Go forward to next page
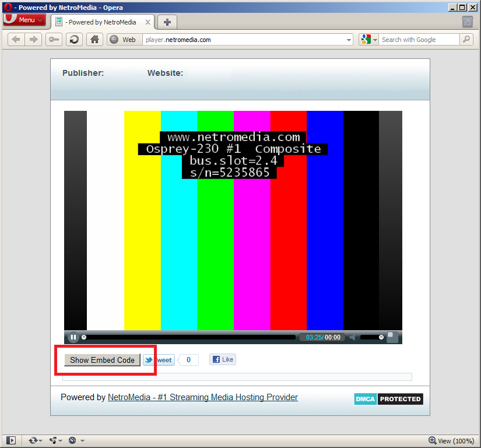Screen dimensions: 481x448 pos(33,40)
